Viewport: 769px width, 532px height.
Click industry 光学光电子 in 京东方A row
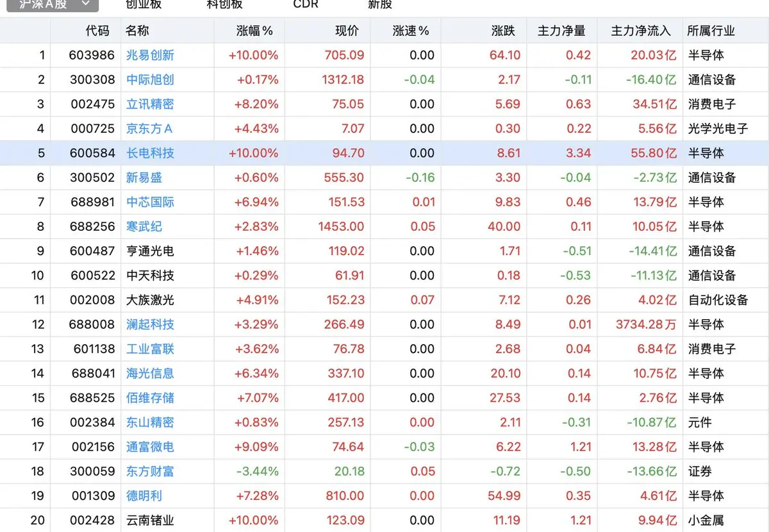[718, 128]
